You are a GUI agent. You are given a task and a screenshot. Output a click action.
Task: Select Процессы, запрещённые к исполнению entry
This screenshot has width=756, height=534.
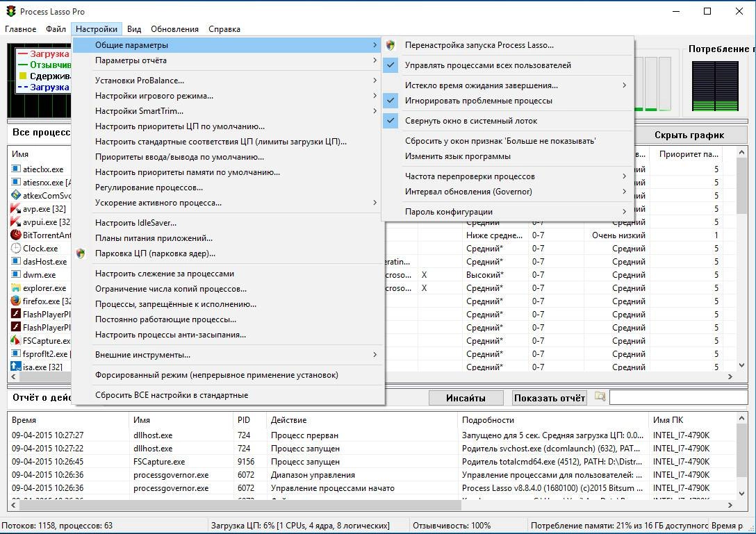228,304
